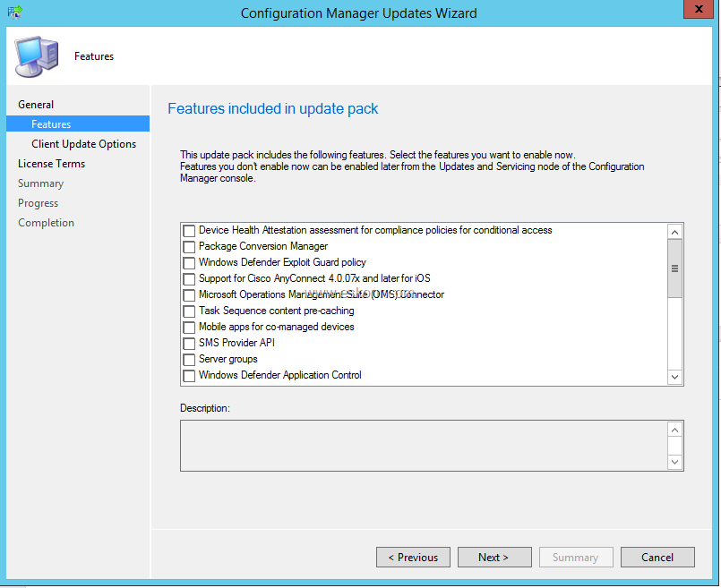Enable Package Conversion Manager
This screenshot has height=588, width=721.
[x=189, y=247]
